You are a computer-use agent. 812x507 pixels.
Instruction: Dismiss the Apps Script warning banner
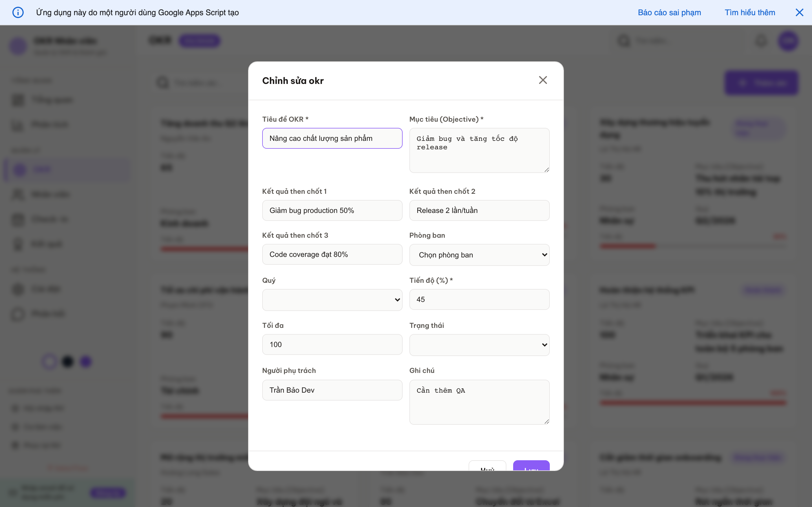tap(800, 12)
